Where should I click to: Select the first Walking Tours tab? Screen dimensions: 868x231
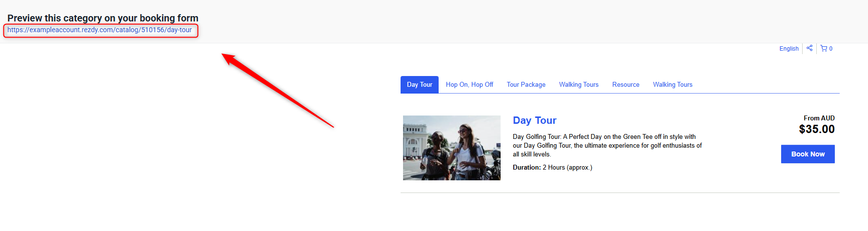click(579, 85)
